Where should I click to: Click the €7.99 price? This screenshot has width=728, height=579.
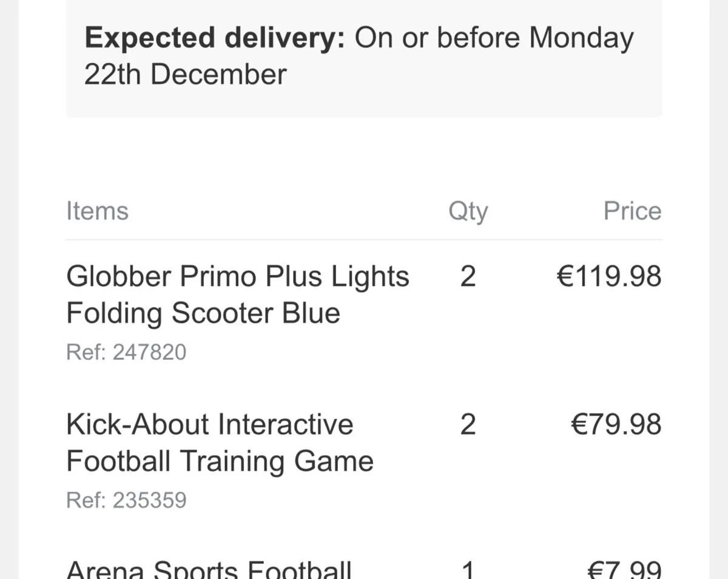click(x=624, y=571)
